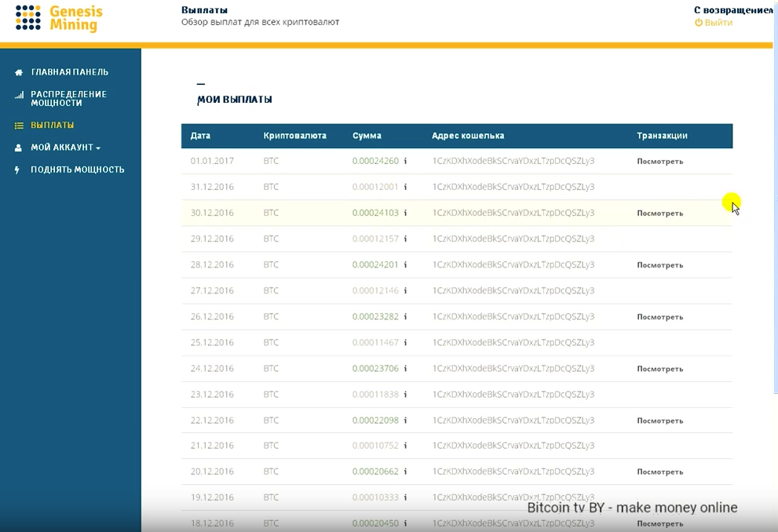View transaction for 01.01.2017 payout

tap(659, 162)
